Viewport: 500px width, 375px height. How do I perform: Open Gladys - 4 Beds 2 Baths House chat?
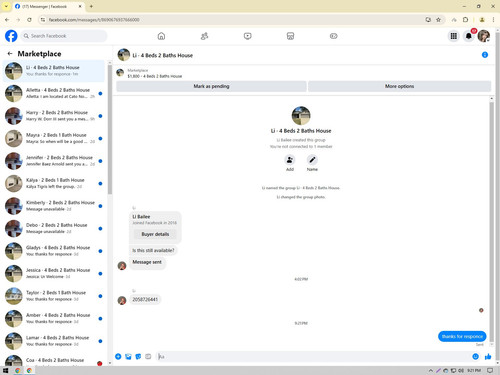[54, 251]
